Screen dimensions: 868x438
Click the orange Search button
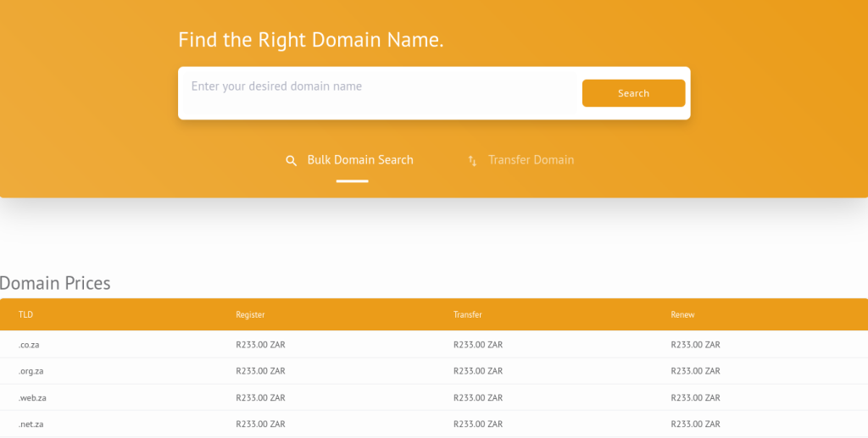(x=633, y=93)
